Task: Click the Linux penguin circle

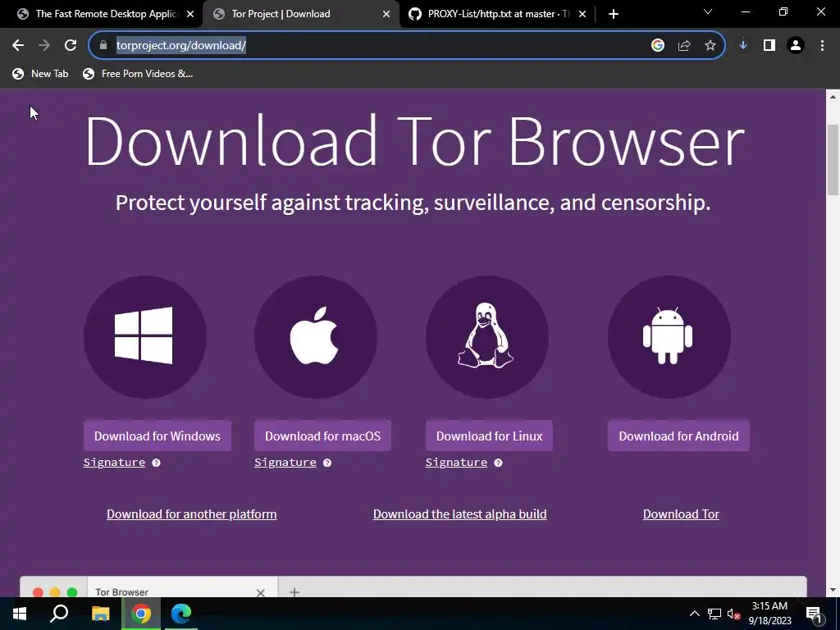Action: coord(487,337)
